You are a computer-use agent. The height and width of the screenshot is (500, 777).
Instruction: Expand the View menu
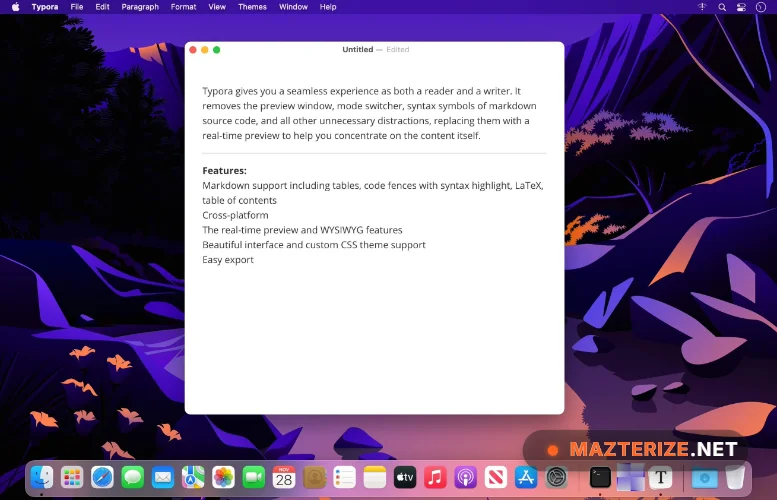(217, 7)
